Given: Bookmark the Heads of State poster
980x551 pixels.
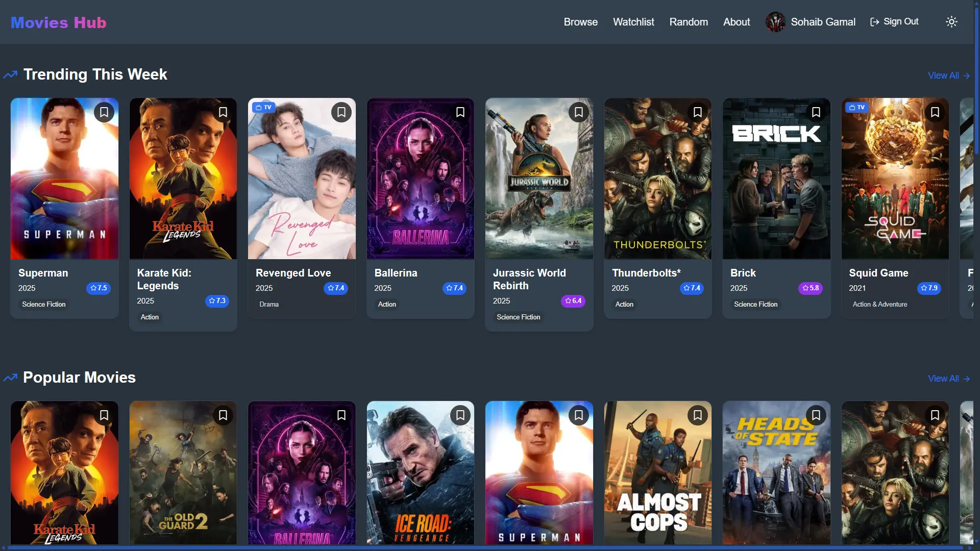Looking at the screenshot, I should 816,415.
